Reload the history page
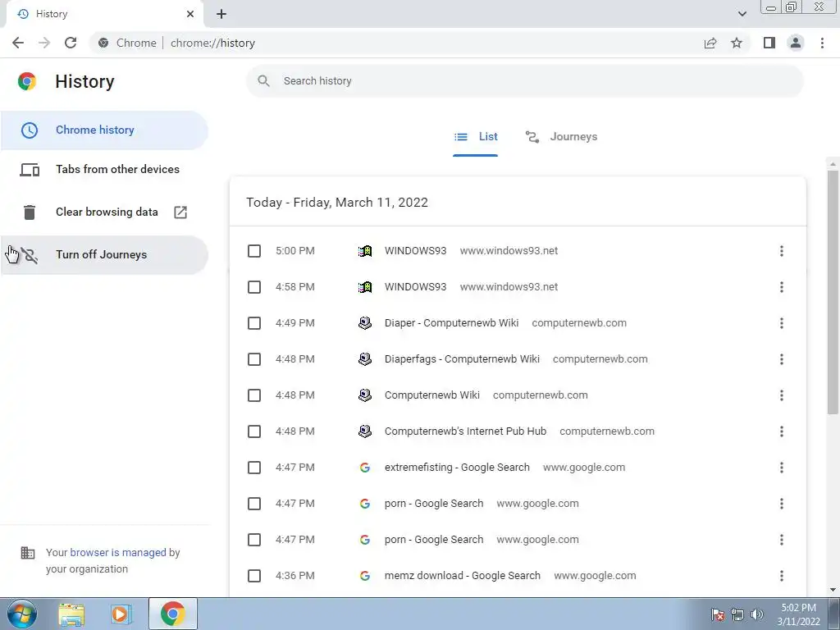Screen dimensions: 840x630 tap(71, 43)
